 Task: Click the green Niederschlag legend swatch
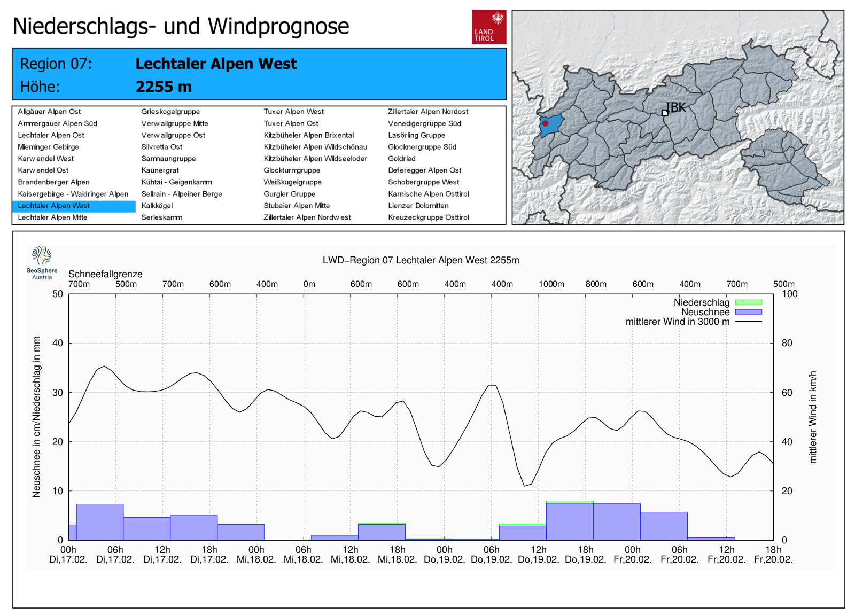tap(748, 302)
